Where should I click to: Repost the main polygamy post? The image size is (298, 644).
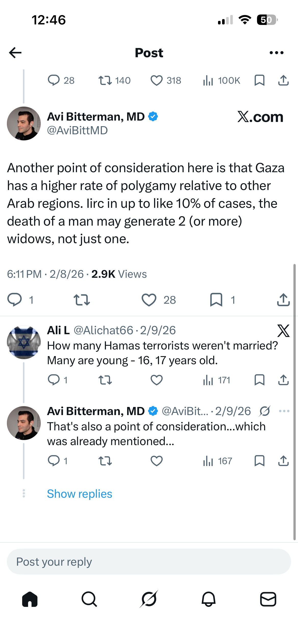(82, 300)
